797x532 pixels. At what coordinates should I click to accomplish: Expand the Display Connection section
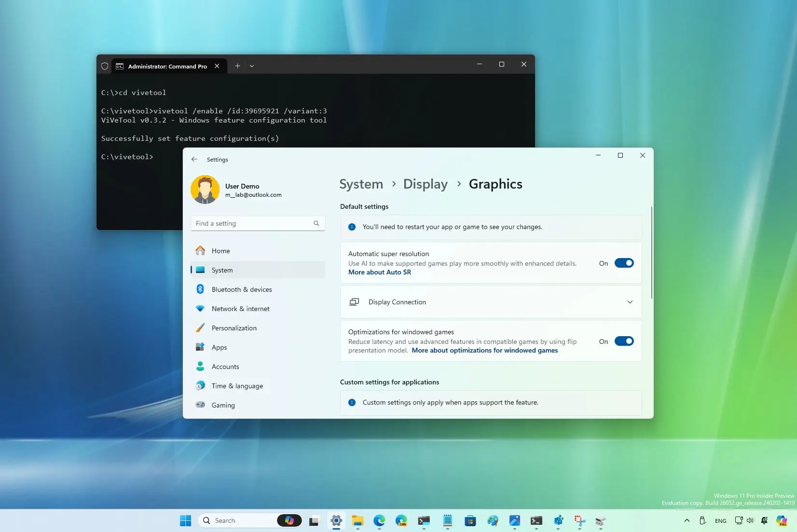tap(630, 302)
